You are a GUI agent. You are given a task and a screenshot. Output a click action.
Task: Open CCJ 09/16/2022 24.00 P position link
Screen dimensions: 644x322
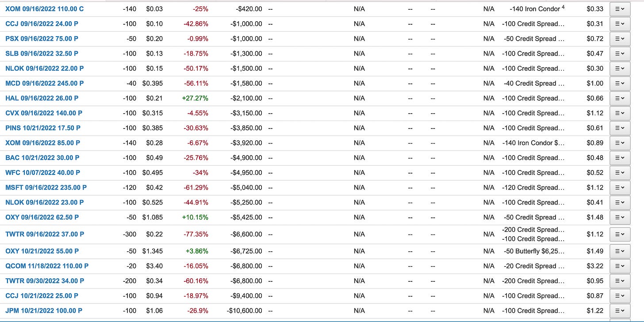pos(42,24)
